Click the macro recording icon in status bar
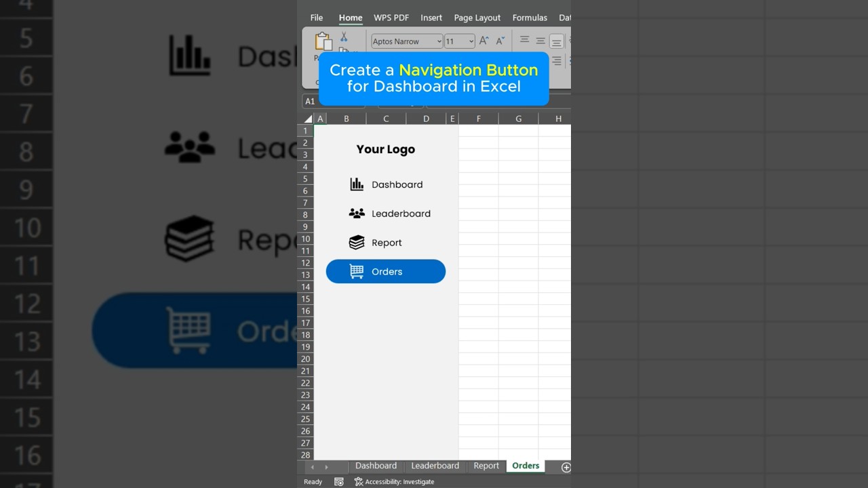Viewport: 868px width, 488px height. pyautogui.click(x=339, y=482)
